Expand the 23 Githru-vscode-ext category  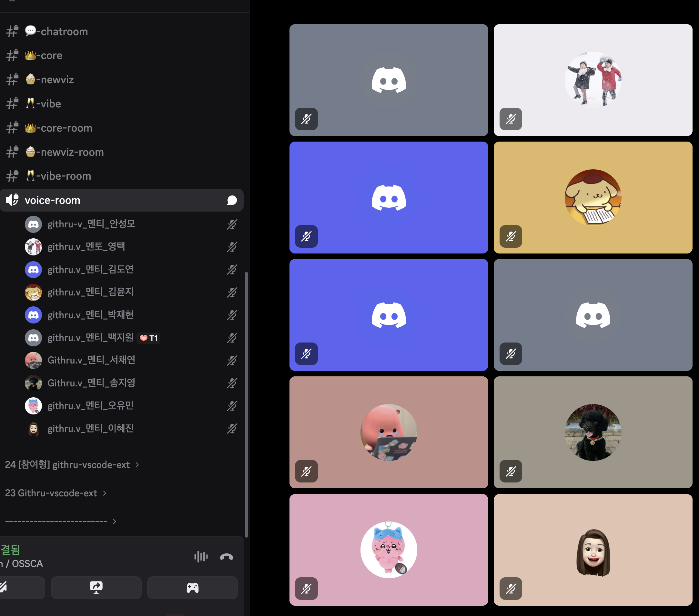(x=56, y=493)
